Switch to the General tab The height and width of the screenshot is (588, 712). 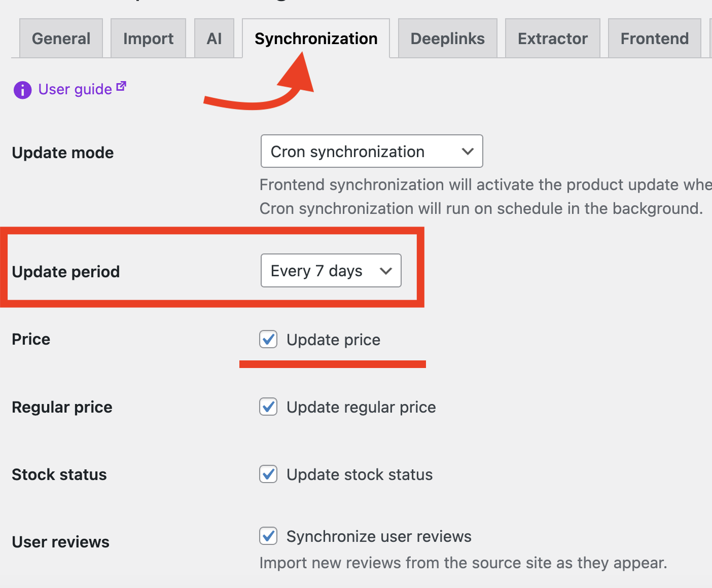(x=61, y=39)
